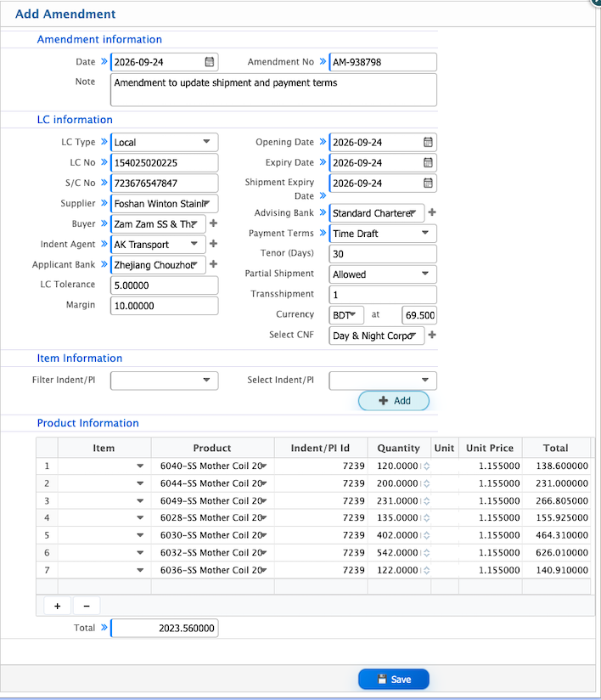Click total cell 626.010000
Viewport: 601px width, 700px height.
click(x=556, y=553)
